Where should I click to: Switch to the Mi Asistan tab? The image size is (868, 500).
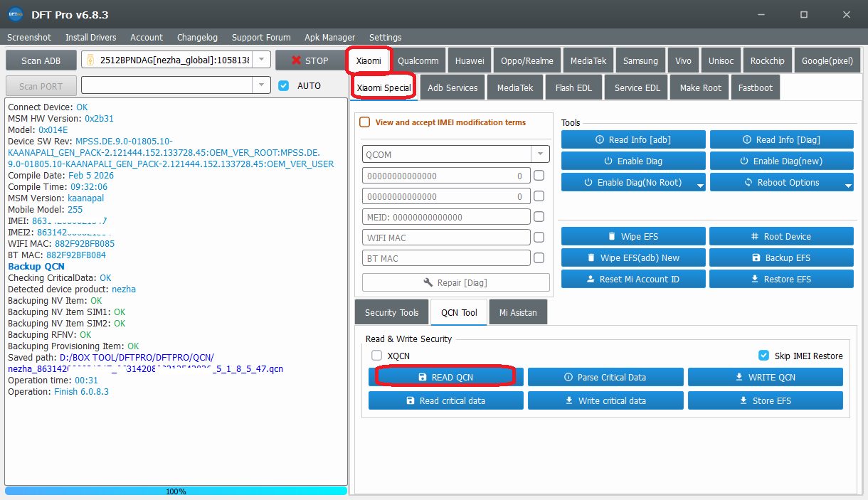point(518,312)
